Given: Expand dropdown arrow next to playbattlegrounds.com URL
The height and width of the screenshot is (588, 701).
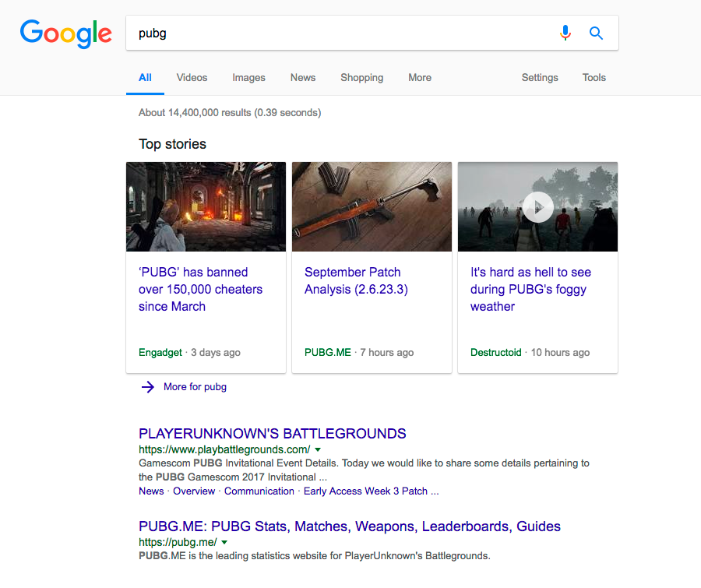Looking at the screenshot, I should (318, 449).
